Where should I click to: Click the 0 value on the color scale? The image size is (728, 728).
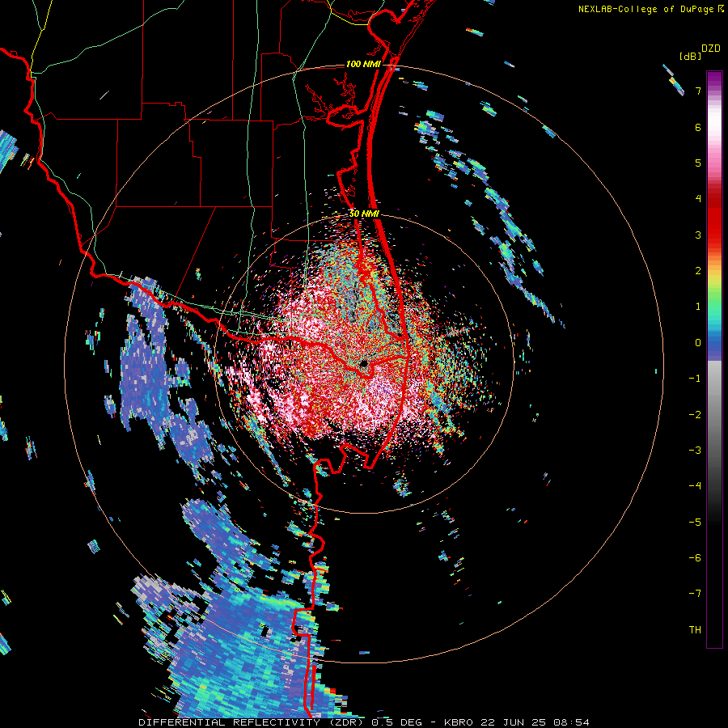[x=698, y=343]
